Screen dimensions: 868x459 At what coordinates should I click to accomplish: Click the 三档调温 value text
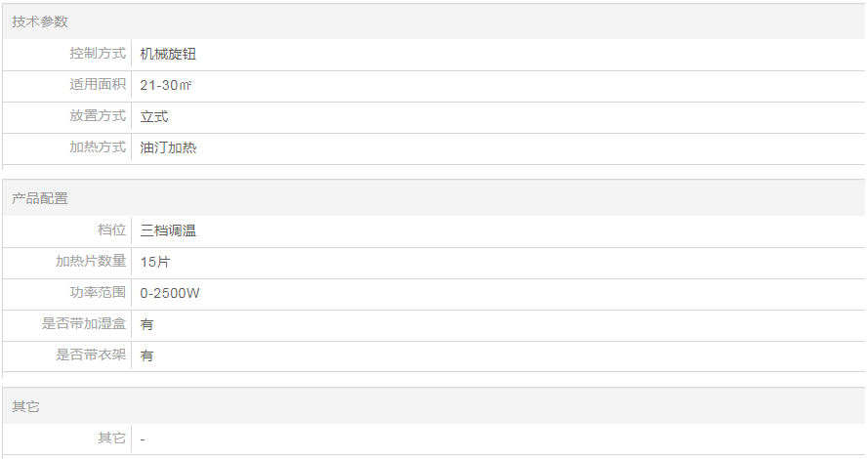click(168, 231)
